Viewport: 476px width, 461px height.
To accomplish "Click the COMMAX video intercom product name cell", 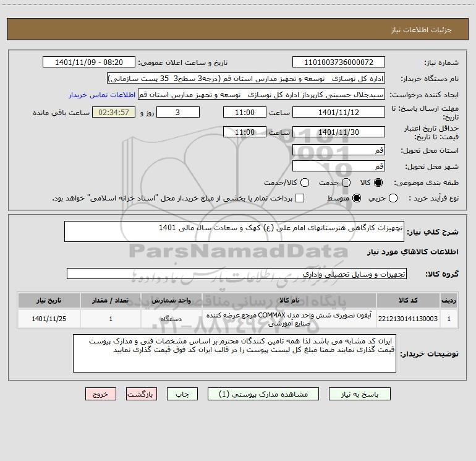I will pos(289,319).
